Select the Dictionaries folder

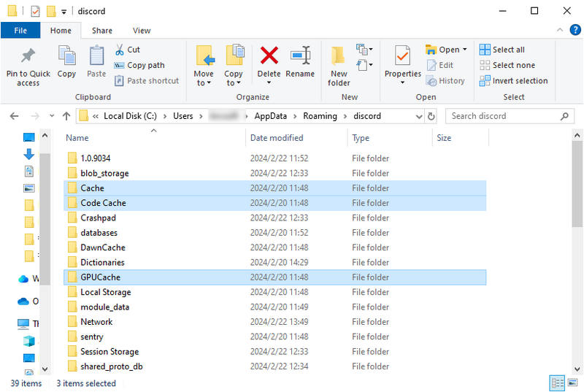tap(275, 263)
